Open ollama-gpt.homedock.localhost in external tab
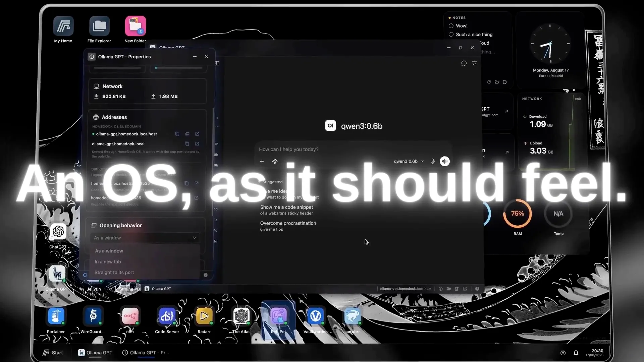 (197, 134)
